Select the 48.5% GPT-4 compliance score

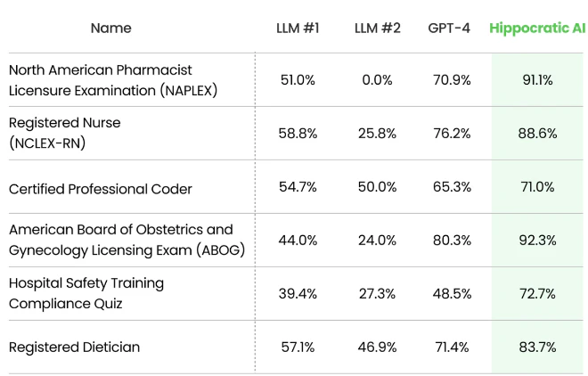[x=452, y=294]
